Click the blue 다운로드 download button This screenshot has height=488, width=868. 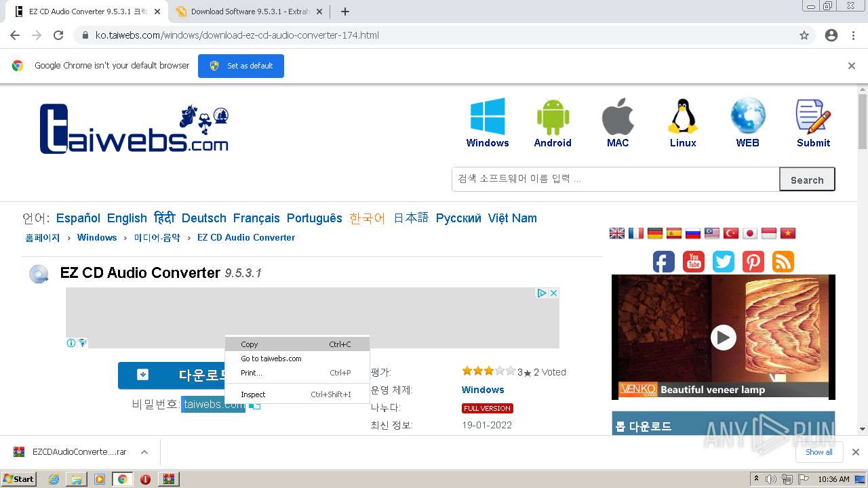(x=172, y=375)
